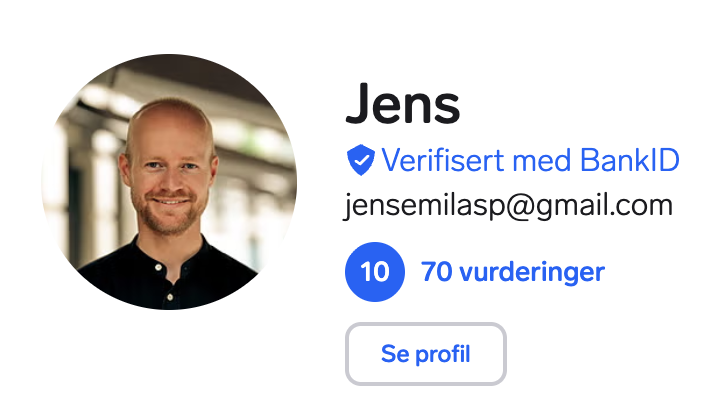This screenshot has height=414, width=714.
Task: Click the avatar of the smiling man
Action: (x=169, y=182)
